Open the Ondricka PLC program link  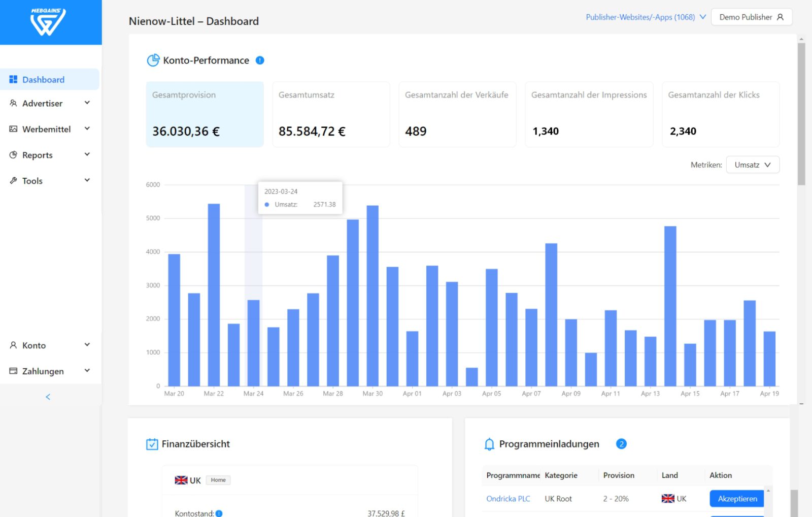click(x=508, y=498)
